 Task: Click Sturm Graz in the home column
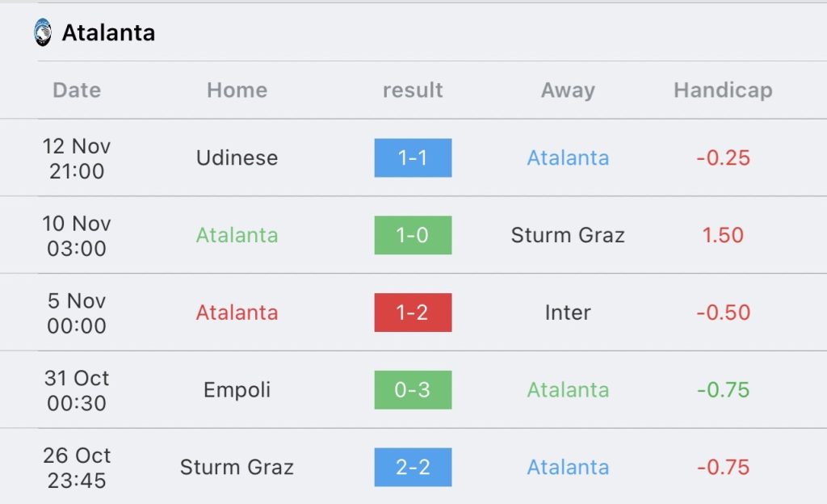237,467
